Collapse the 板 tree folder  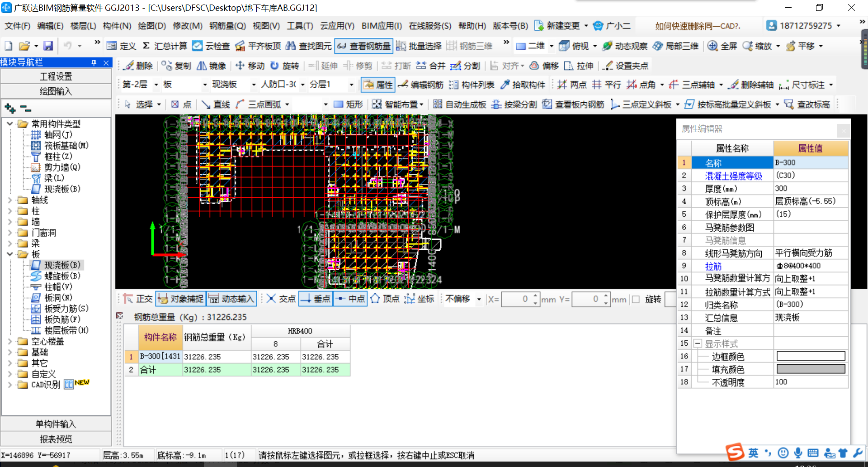(9, 254)
